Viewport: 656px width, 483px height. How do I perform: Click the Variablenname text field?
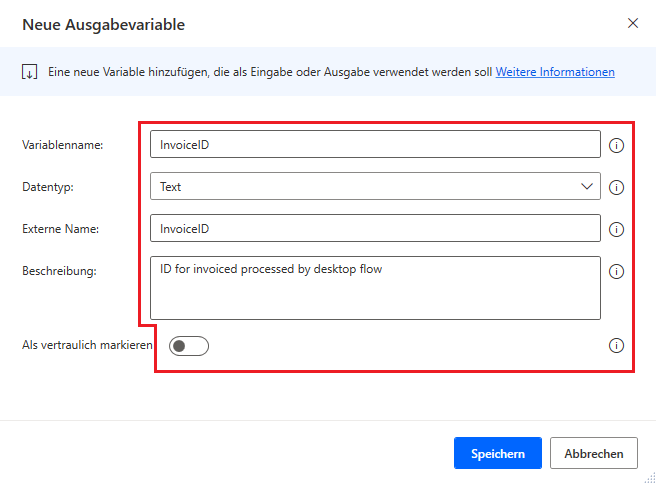[375, 144]
